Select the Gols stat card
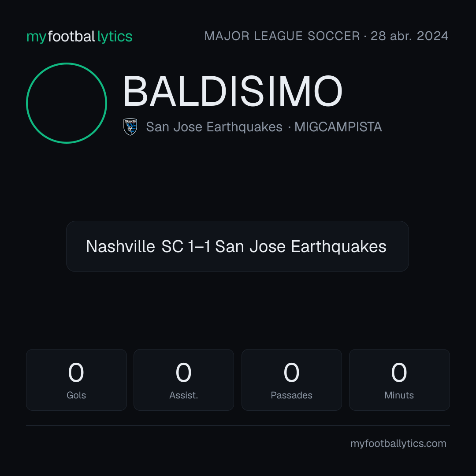The width and height of the screenshot is (476, 476). (77, 380)
